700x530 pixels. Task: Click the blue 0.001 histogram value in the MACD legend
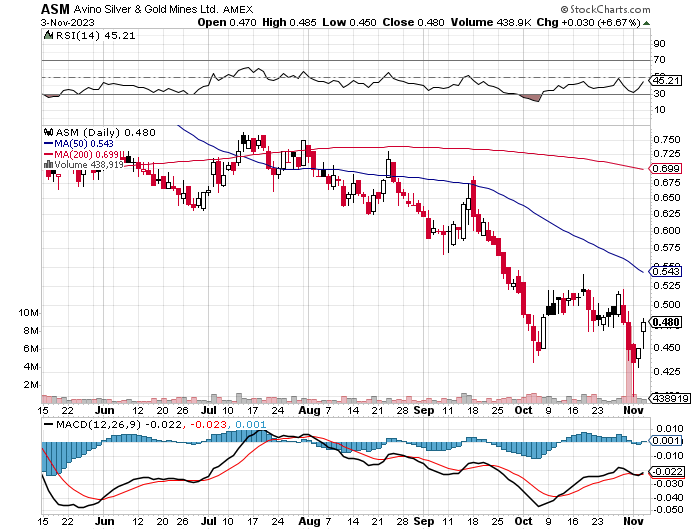[x=250, y=424]
